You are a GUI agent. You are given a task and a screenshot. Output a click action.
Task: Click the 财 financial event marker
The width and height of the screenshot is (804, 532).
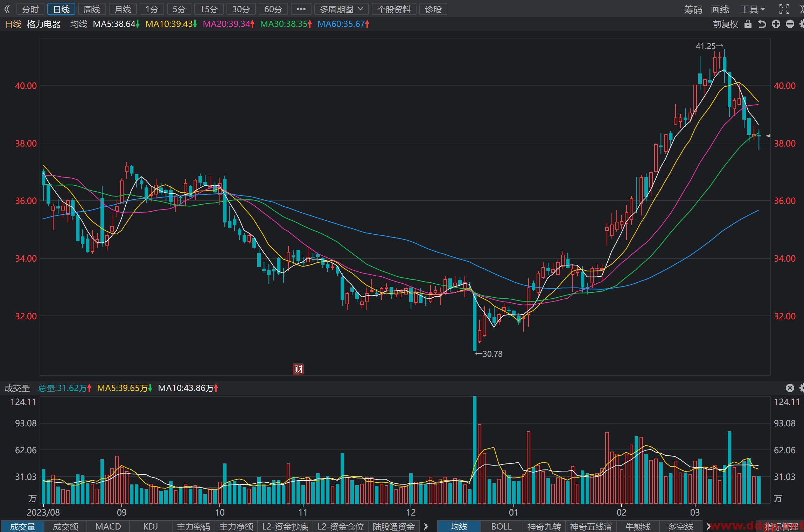[298, 369]
